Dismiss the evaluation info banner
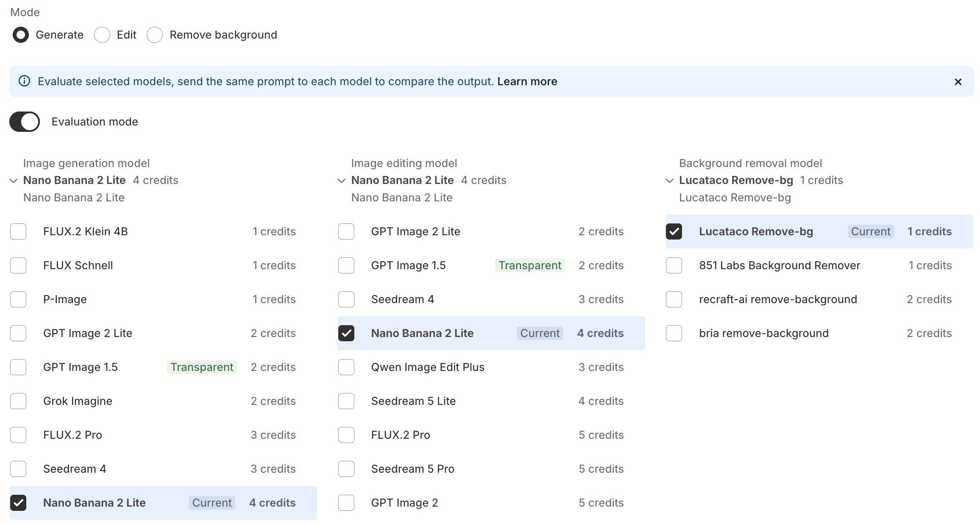 pyautogui.click(x=958, y=82)
